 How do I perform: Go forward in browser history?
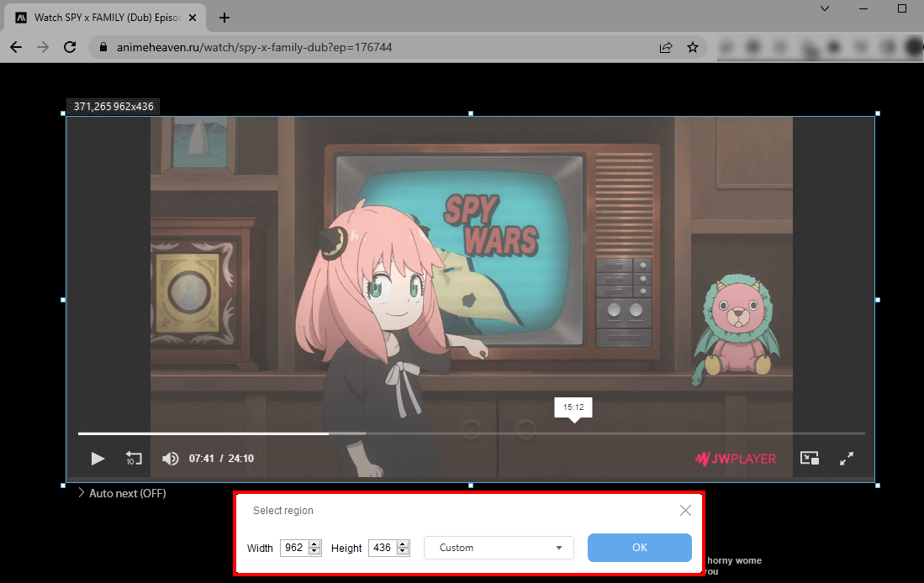pos(43,47)
